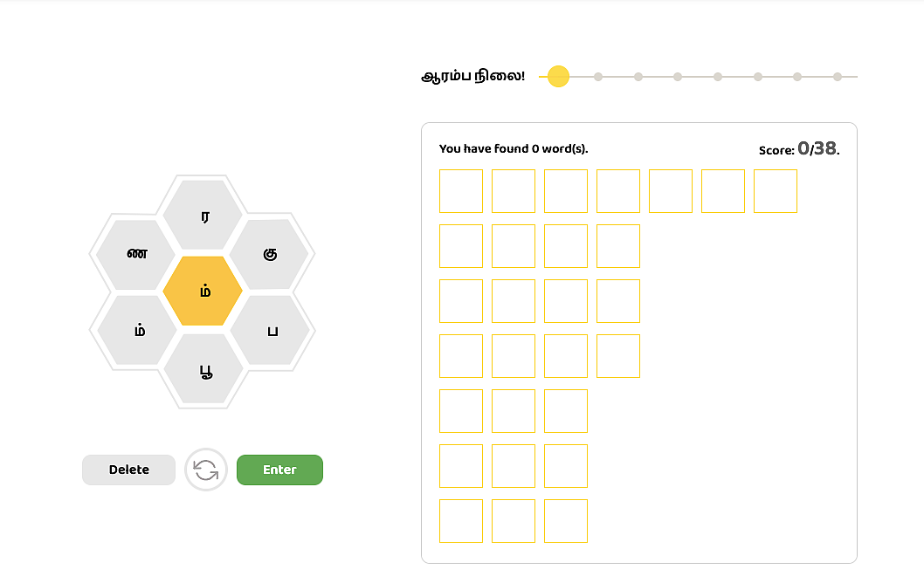Select the top hexagon letter ர
924x583 pixels.
tap(203, 215)
